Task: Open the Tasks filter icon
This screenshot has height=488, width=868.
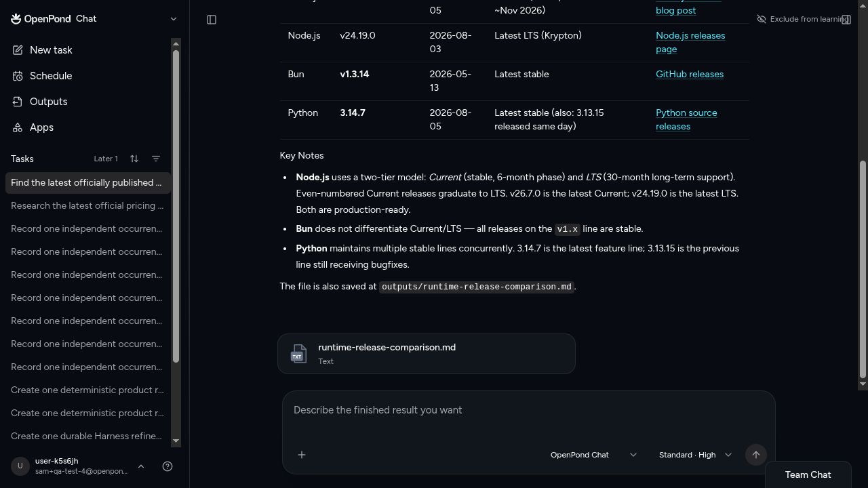Action: (x=156, y=159)
